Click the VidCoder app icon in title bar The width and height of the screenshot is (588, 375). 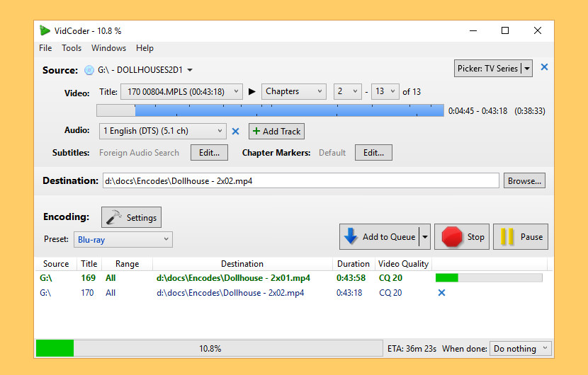pyautogui.click(x=45, y=30)
